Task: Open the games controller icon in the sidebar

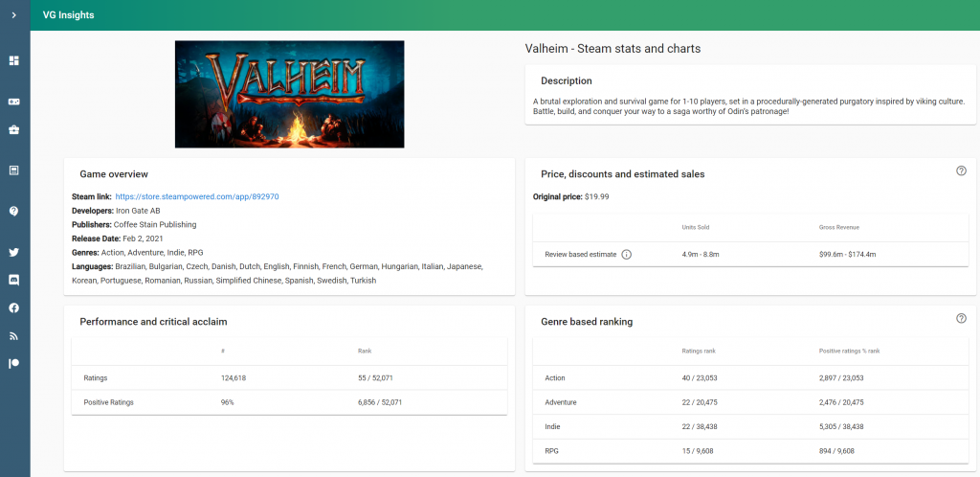Action: coord(13,102)
